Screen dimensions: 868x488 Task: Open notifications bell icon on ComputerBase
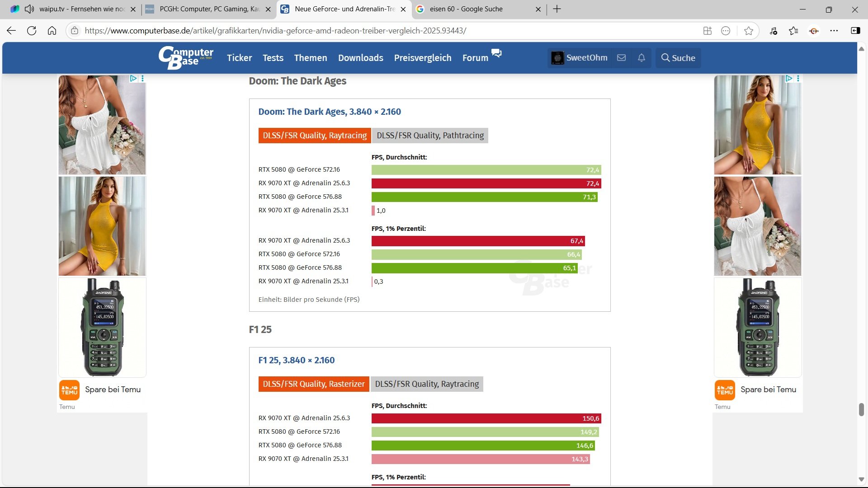[x=641, y=58]
